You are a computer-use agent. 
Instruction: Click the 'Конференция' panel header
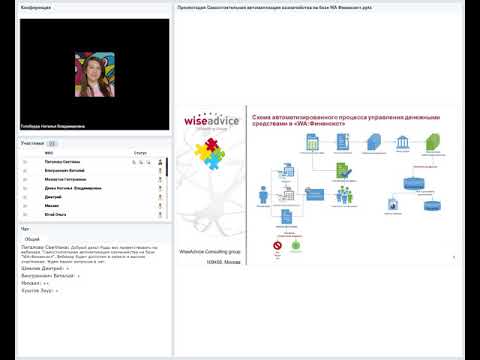pos(36,7)
